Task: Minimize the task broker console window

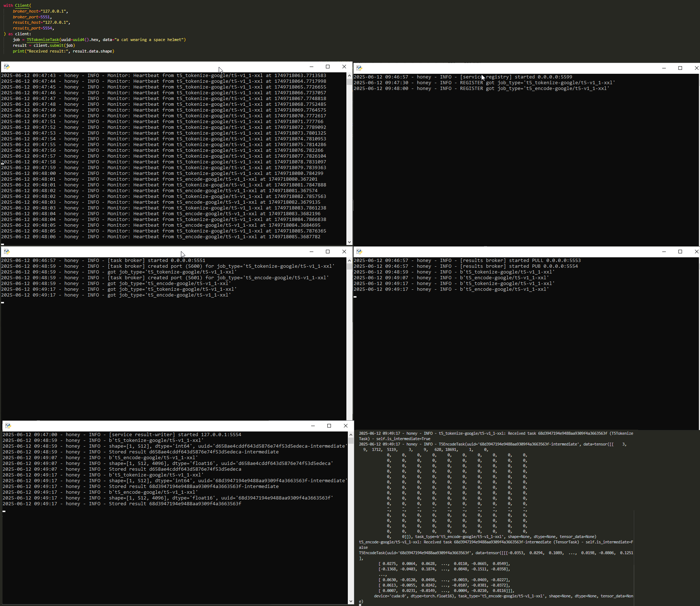Action: 312,252
